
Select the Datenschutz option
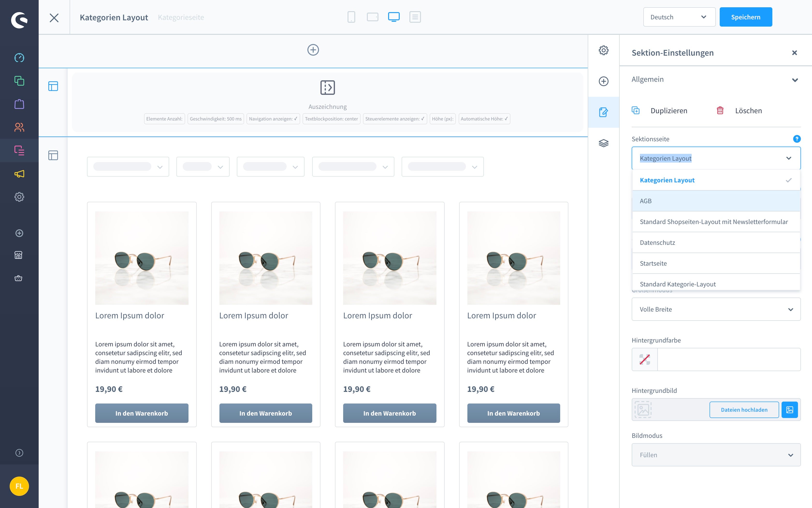[x=716, y=243]
